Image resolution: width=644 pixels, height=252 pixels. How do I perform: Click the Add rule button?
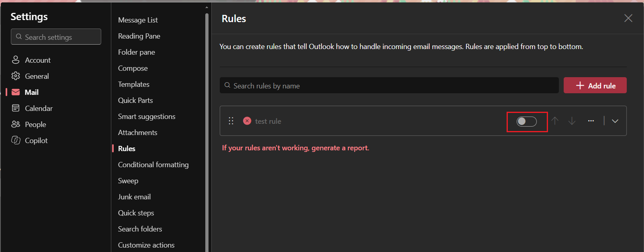point(595,85)
